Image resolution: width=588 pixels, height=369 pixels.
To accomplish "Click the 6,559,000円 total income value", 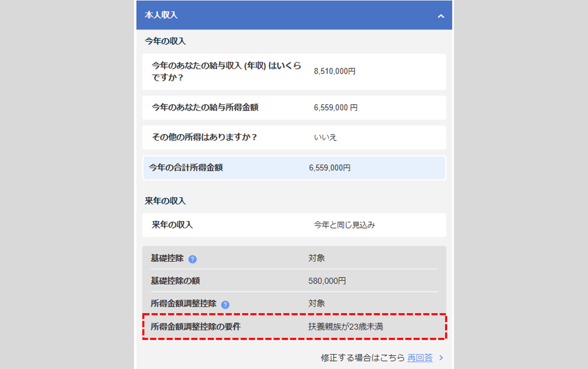I will pyautogui.click(x=330, y=168).
